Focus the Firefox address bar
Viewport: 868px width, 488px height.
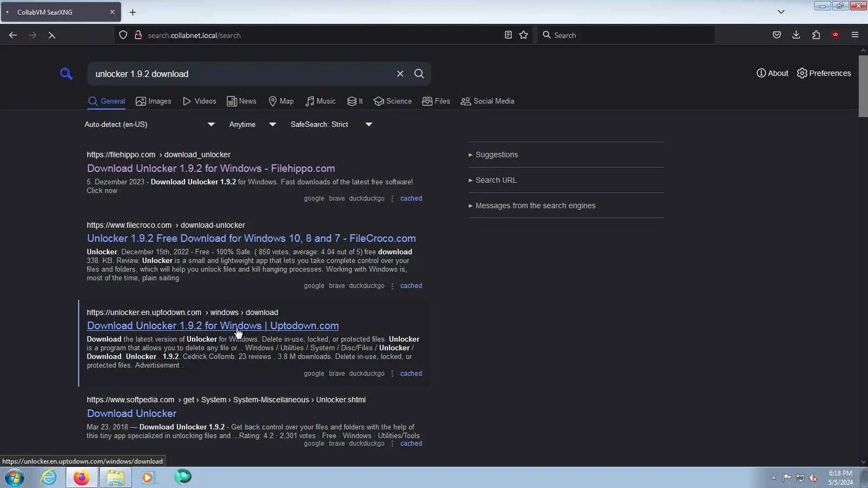324,35
